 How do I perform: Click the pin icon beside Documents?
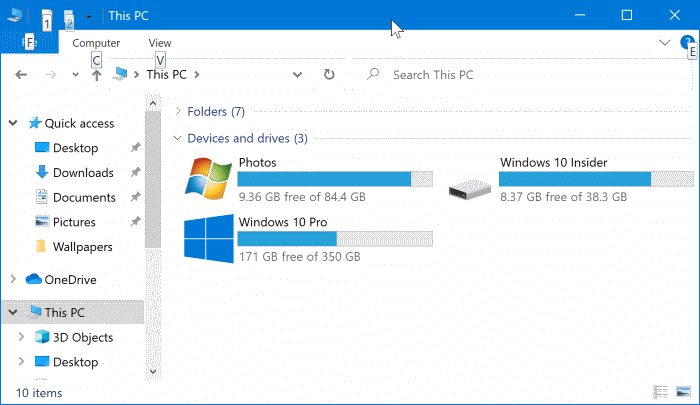pos(136,196)
